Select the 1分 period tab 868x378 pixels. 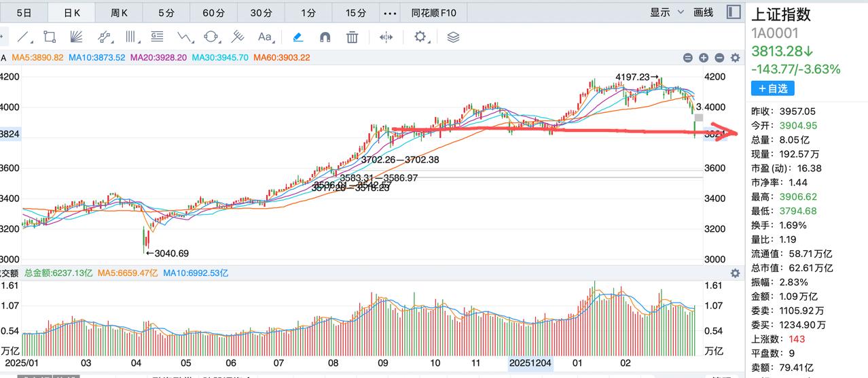[308, 12]
